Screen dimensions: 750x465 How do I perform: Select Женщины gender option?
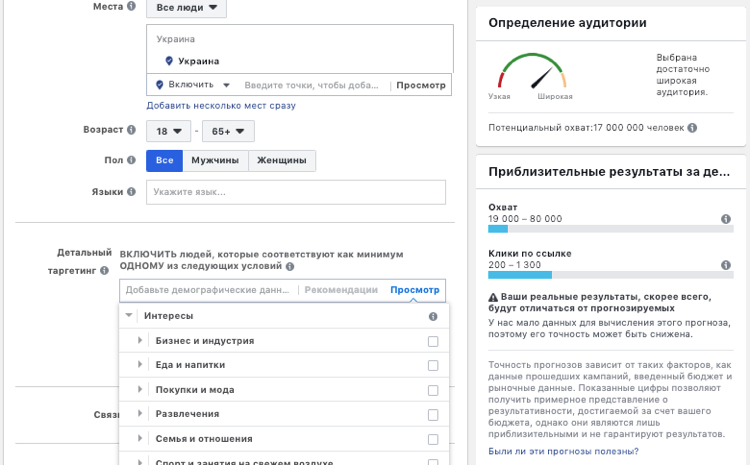click(282, 160)
